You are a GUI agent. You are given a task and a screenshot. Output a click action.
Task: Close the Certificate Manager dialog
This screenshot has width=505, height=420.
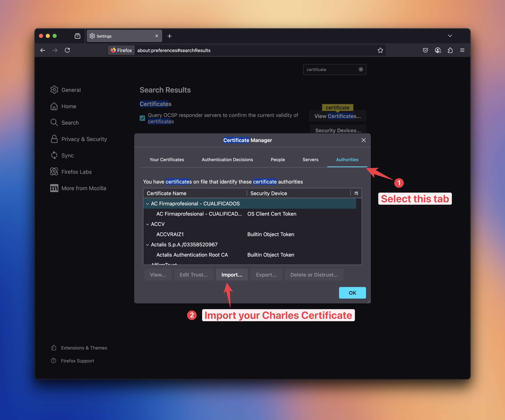click(x=363, y=140)
